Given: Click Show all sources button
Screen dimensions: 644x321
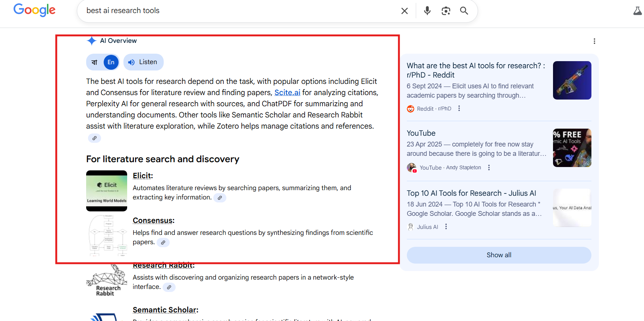Looking at the screenshot, I should (499, 255).
